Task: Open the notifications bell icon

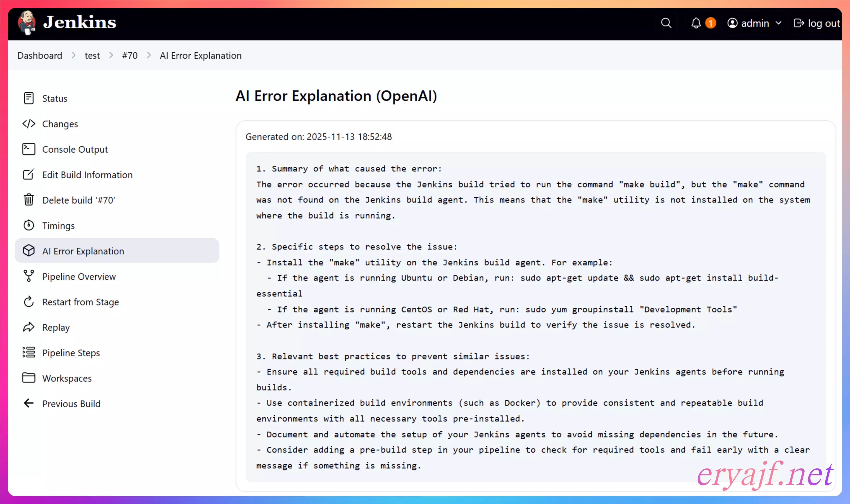Action: [696, 23]
